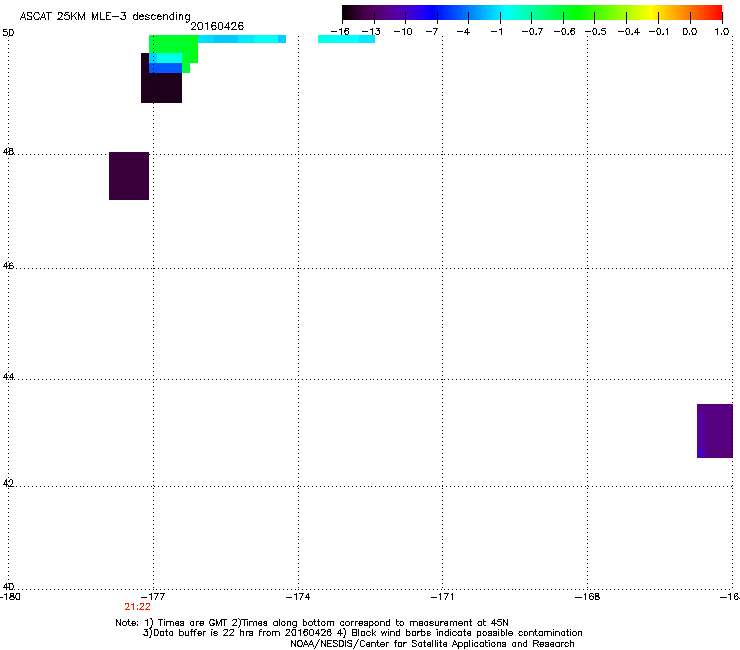Click the -171 longitude axis label

pyautogui.click(x=443, y=597)
